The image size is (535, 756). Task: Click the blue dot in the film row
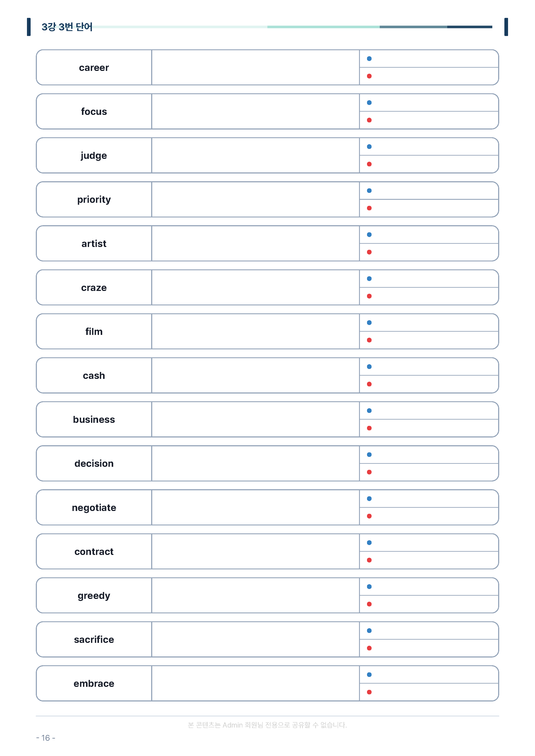click(x=369, y=323)
